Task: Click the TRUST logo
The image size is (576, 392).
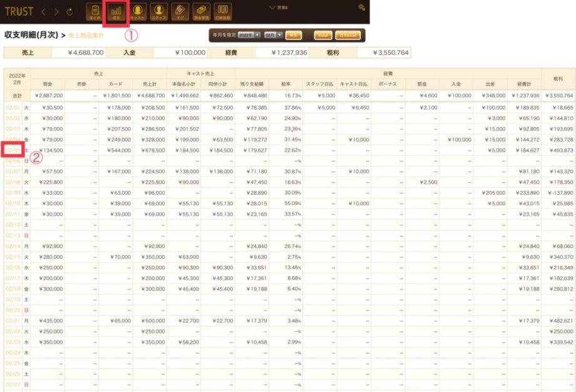Action: tap(19, 11)
